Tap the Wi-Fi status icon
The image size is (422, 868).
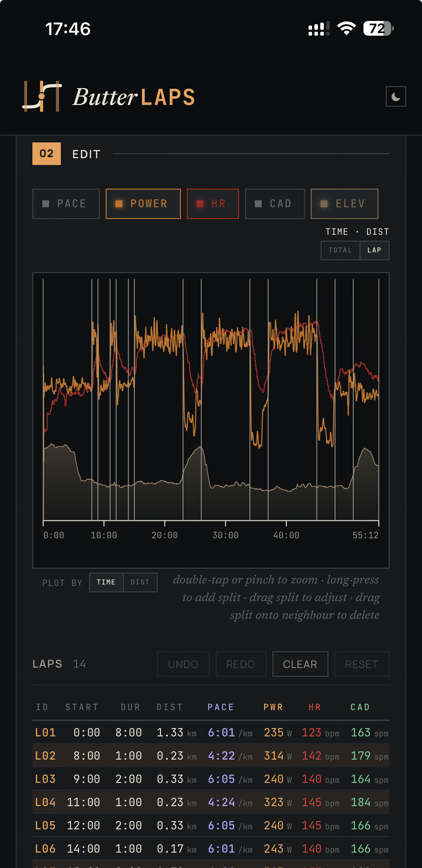tap(347, 28)
